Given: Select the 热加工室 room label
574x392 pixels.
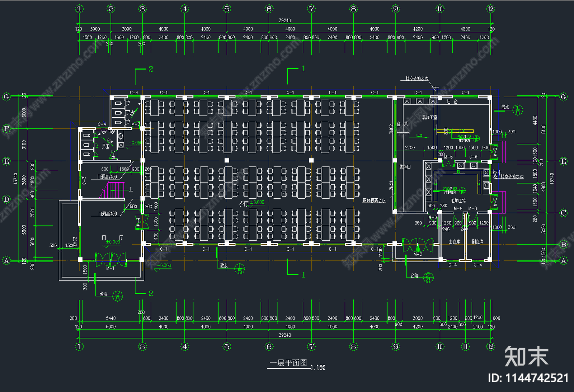Looking at the screenshot, I should tap(429, 117).
